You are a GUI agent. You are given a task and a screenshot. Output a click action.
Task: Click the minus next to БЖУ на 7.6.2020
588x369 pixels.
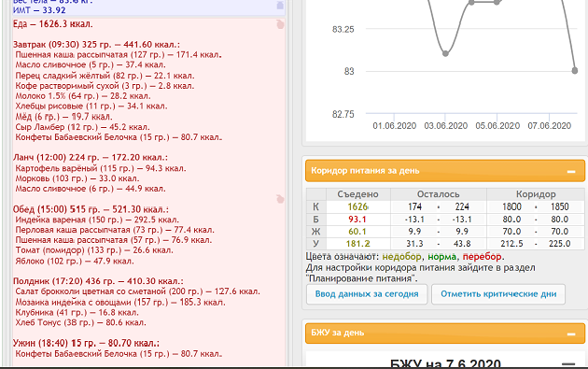pyautogui.click(x=568, y=363)
